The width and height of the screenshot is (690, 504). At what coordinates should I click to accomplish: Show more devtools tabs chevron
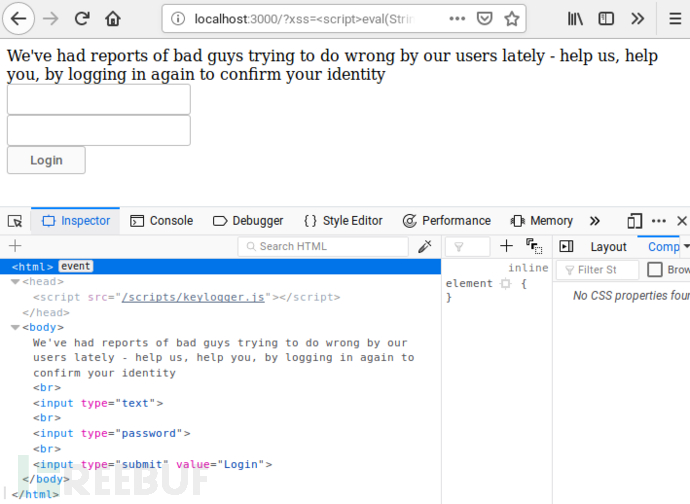(x=595, y=221)
